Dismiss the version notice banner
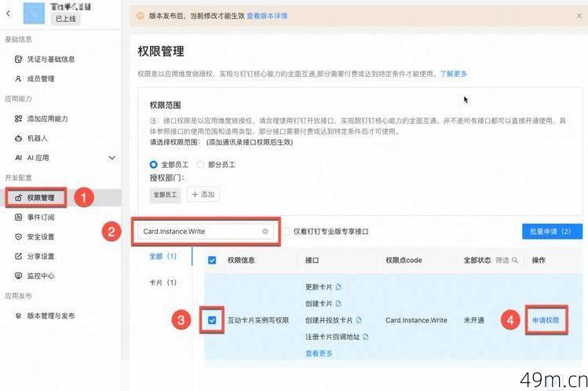 [579, 16]
